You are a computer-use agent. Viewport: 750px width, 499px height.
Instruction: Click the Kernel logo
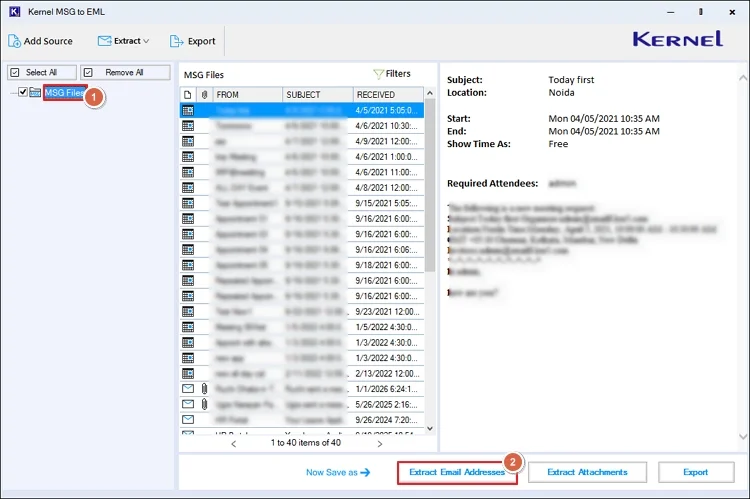tap(677, 39)
